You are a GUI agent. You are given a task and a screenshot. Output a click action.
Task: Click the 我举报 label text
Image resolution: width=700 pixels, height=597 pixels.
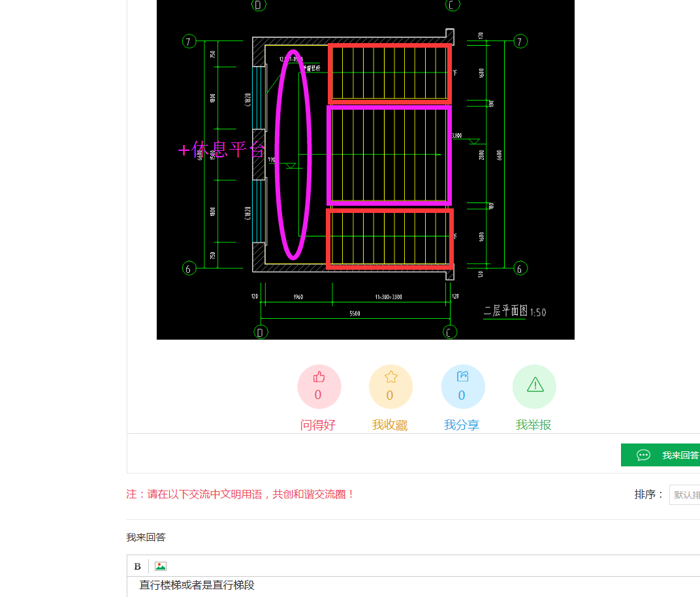tap(533, 425)
